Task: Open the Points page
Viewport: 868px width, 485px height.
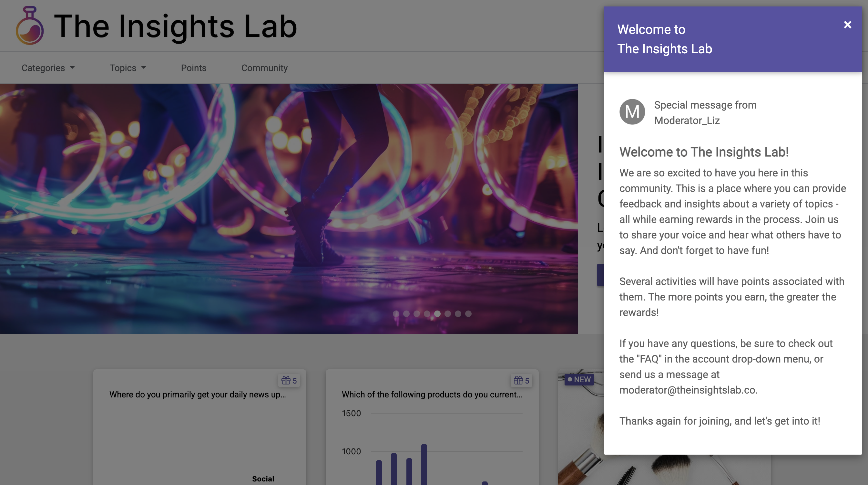Action: [x=194, y=68]
